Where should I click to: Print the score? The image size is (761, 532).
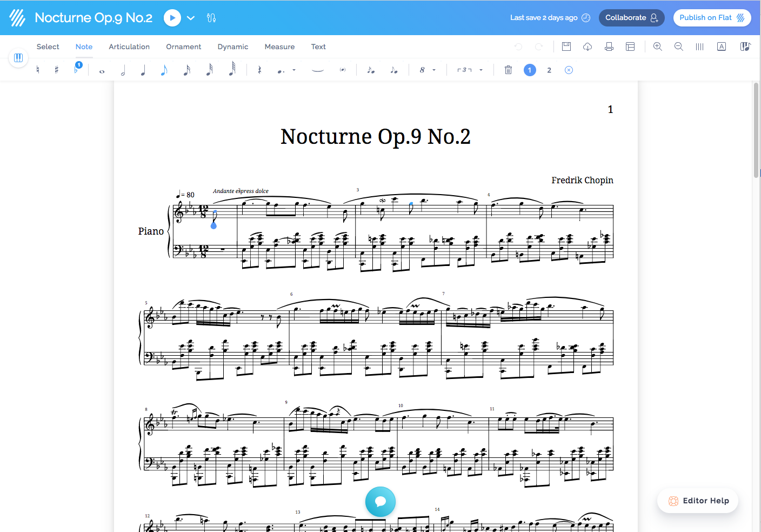click(x=609, y=46)
